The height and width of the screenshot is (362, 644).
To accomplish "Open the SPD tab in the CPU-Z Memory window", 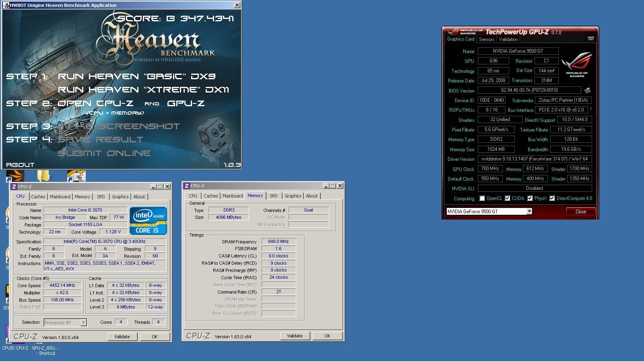I will [274, 196].
